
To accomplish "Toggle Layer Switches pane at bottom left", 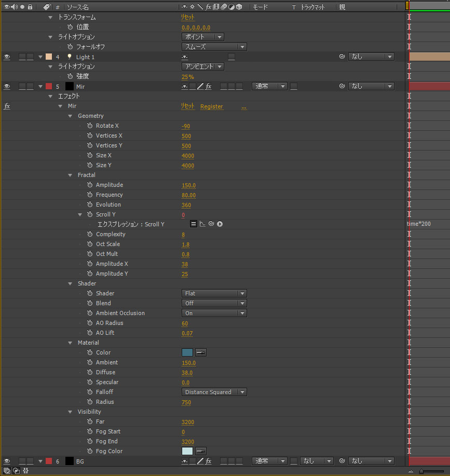I will point(7,471).
